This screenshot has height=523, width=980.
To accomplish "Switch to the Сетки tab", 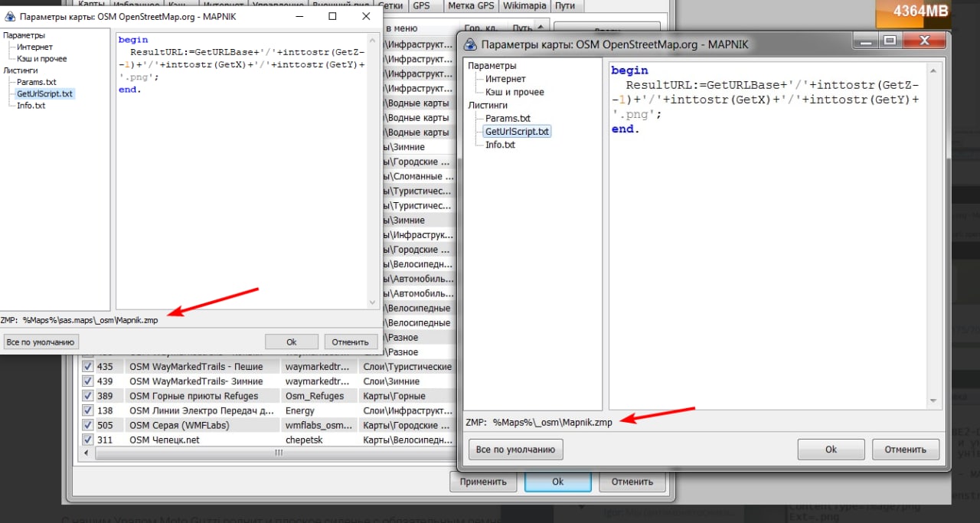I will coord(390,5).
